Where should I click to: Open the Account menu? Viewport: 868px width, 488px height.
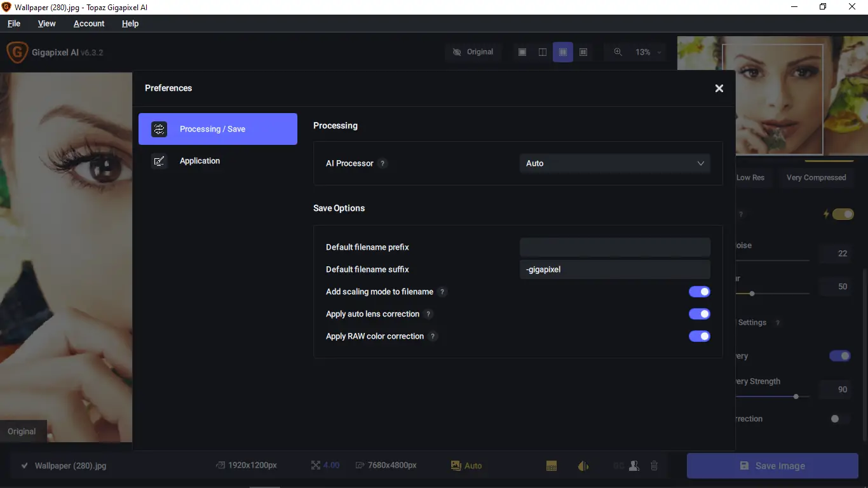[89, 24]
